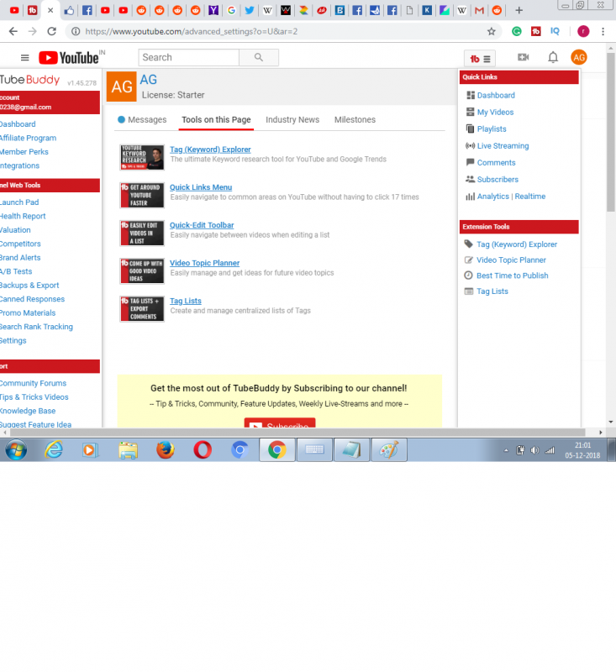The height and width of the screenshot is (672, 616).
Task: Open the YouTube hamburger guide menu
Action: (25, 58)
